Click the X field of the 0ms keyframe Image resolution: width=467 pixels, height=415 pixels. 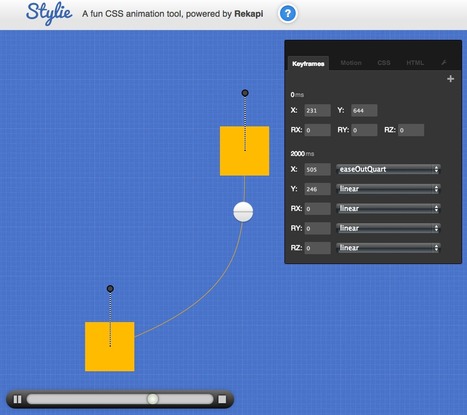coord(317,110)
